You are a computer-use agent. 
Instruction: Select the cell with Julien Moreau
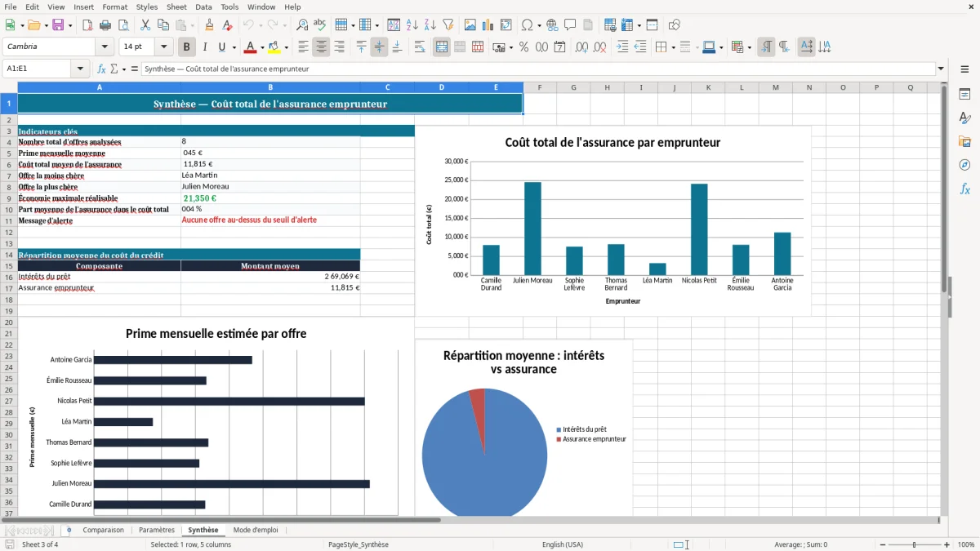pyautogui.click(x=270, y=187)
